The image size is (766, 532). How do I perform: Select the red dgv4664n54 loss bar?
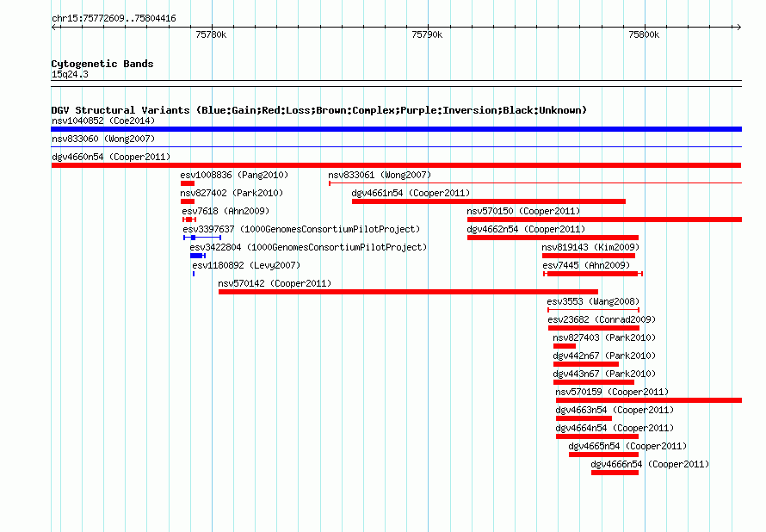point(597,436)
